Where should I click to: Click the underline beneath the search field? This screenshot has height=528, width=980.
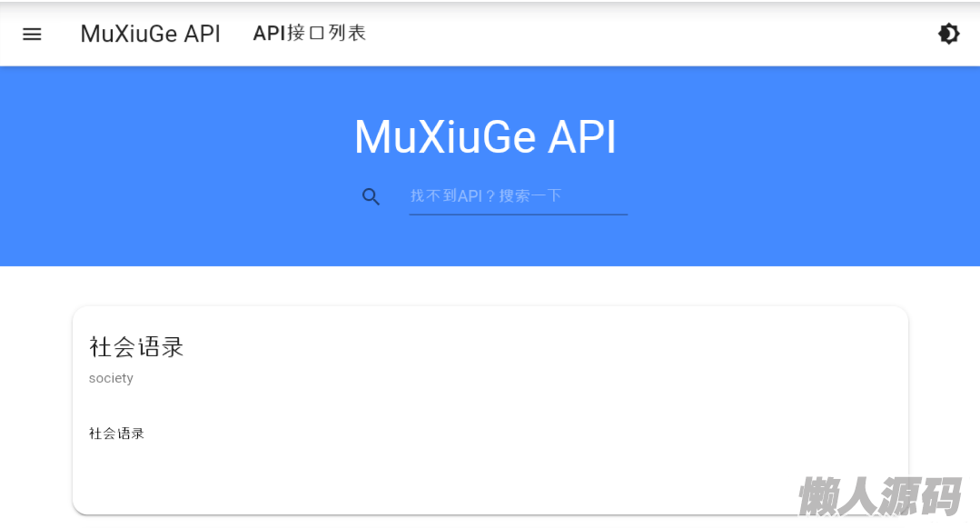[518, 214]
